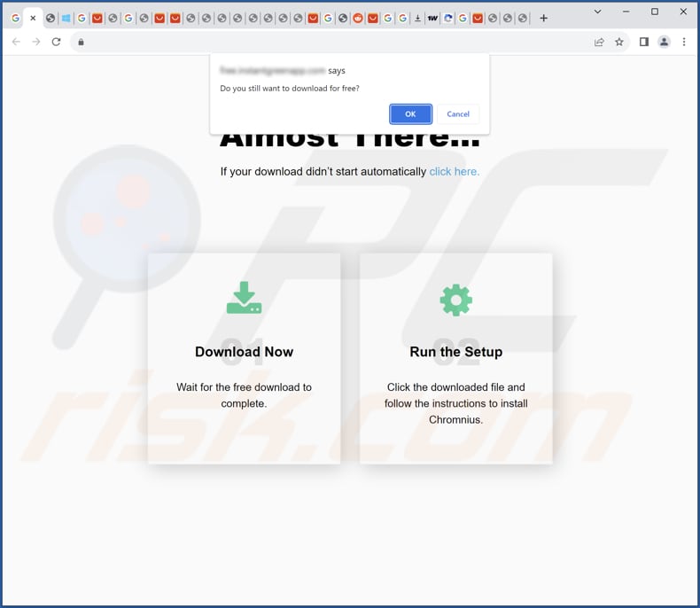Image resolution: width=700 pixels, height=608 pixels.
Task: Go back to previous page
Action: [x=16, y=42]
